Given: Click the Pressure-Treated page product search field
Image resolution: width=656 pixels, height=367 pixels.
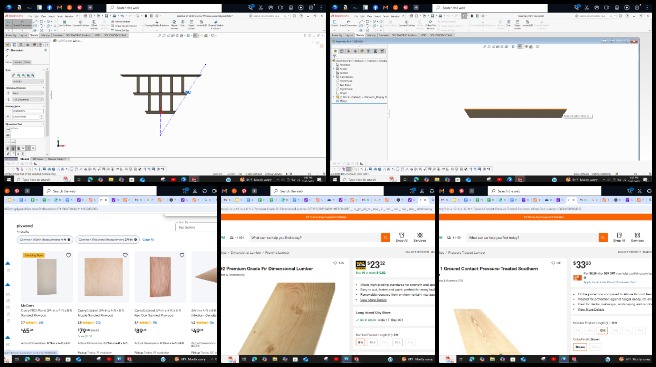Looking at the screenshot, I should (533, 237).
